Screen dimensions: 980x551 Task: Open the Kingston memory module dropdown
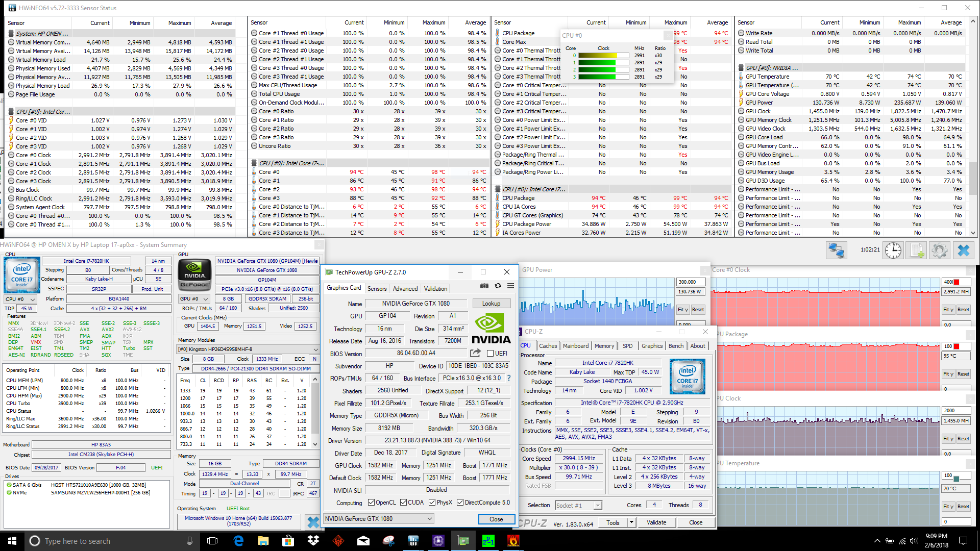click(x=248, y=349)
